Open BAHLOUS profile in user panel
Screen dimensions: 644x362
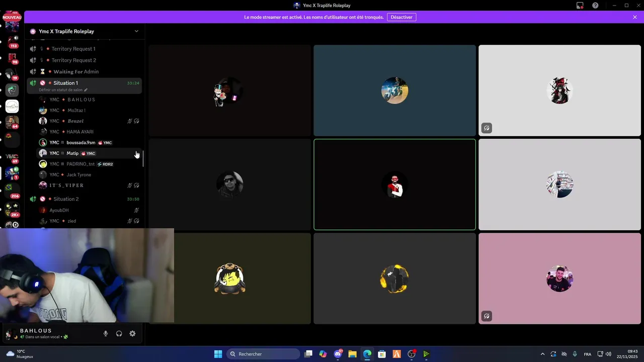tap(38, 333)
